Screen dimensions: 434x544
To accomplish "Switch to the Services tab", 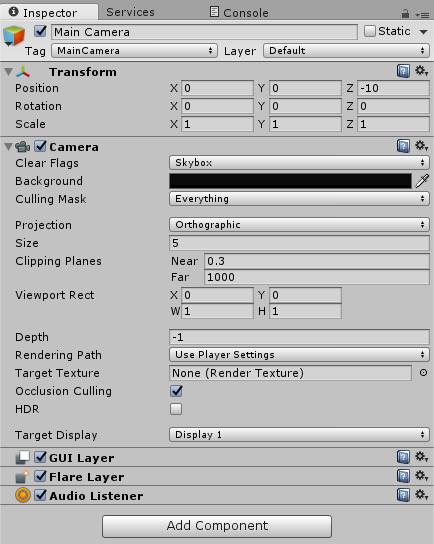I will click(130, 12).
